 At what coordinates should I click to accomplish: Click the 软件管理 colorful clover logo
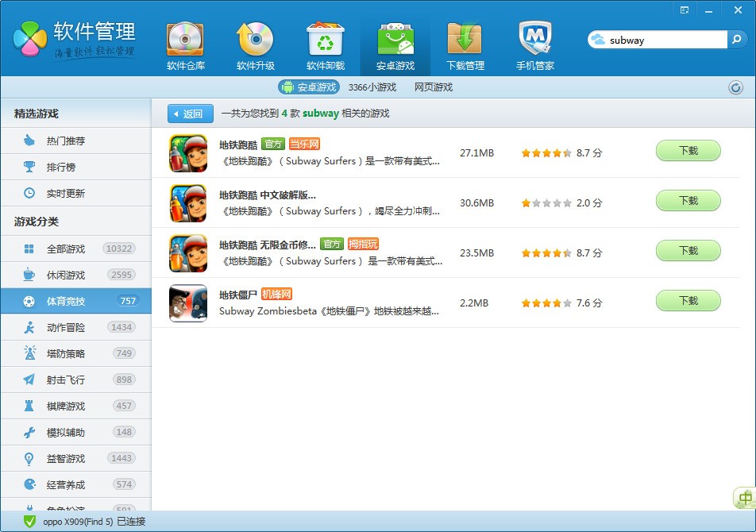click(30, 39)
